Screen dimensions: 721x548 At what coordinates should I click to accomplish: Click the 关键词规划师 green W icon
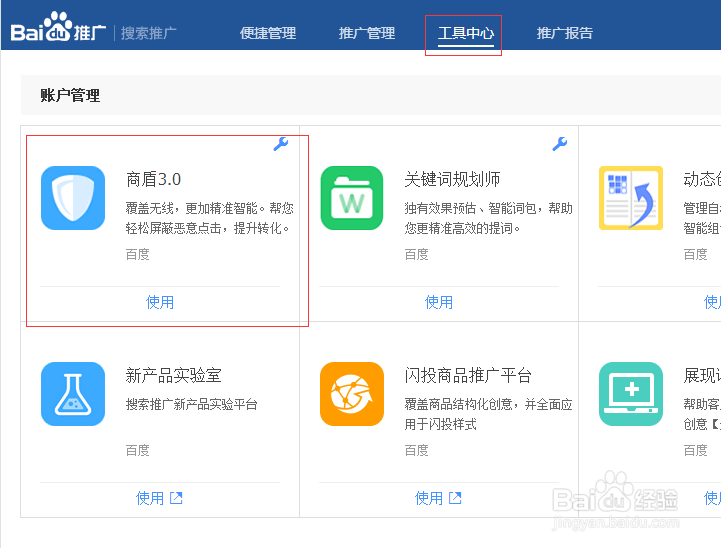pos(352,198)
